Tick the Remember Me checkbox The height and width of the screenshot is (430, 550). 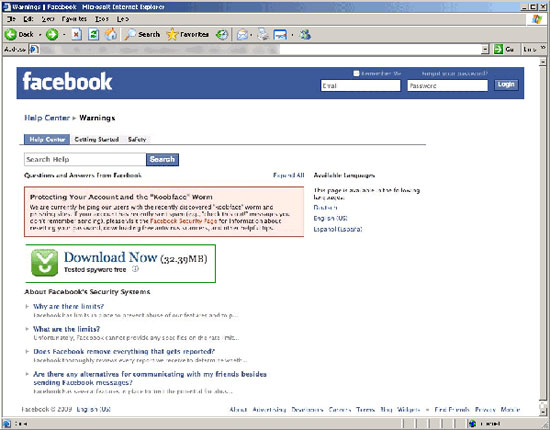(356, 73)
